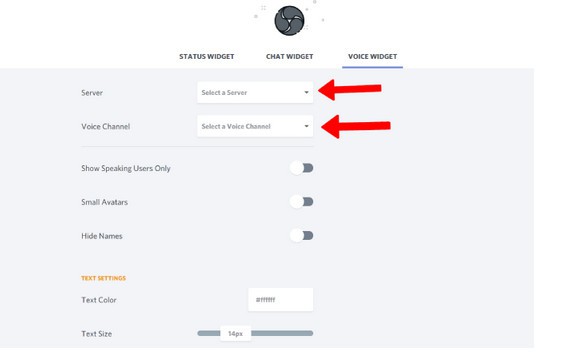564x360 pixels.
Task: Expand the Select a Voice Channel dropdown
Action: (255, 126)
